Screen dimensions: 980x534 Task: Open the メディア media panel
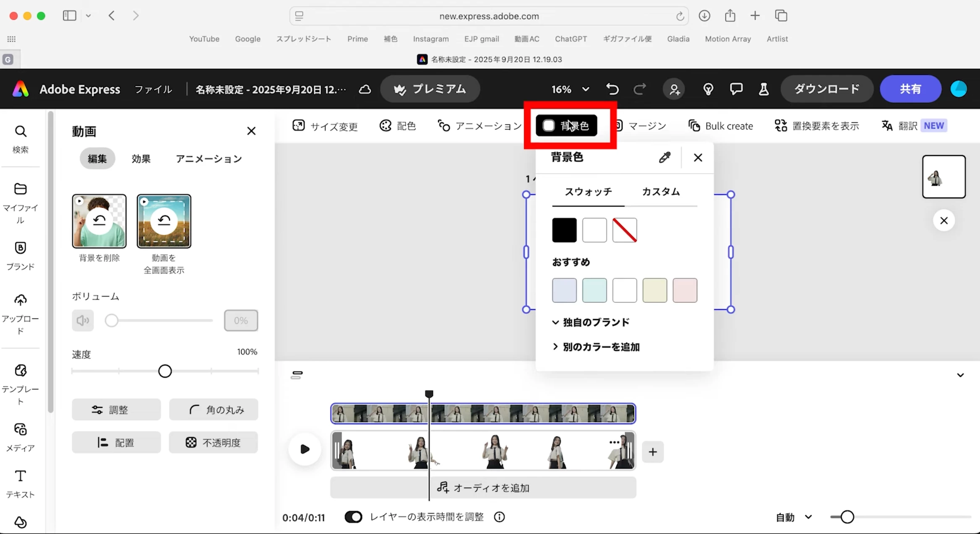pos(20,438)
